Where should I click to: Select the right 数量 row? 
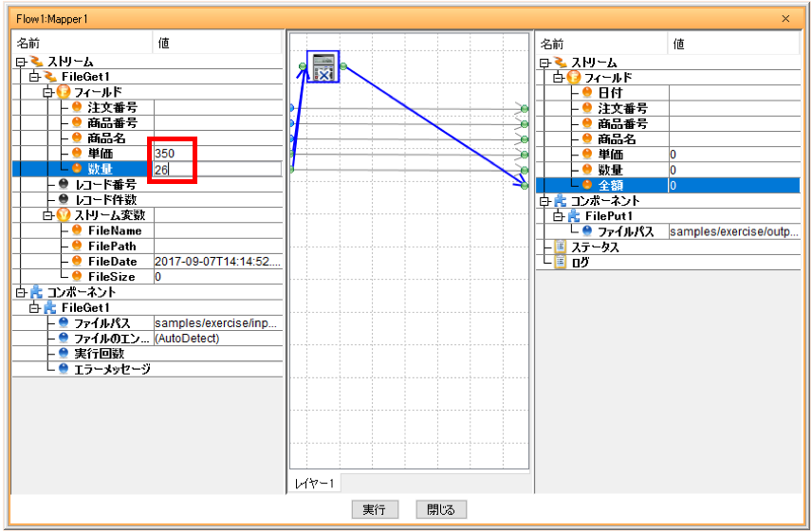pyautogui.click(x=668, y=170)
